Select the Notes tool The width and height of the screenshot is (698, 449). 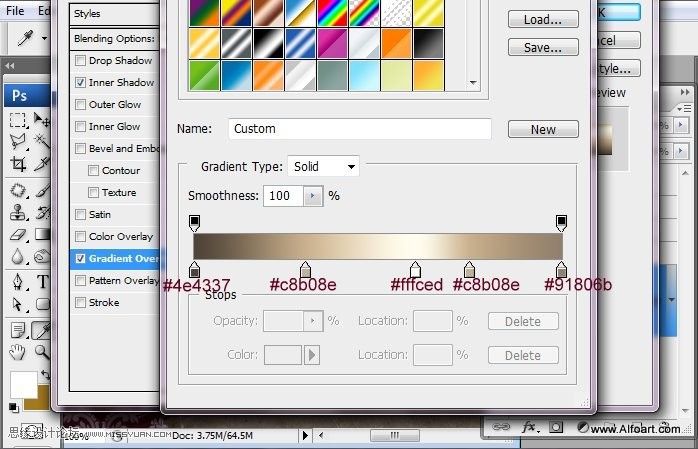point(18,330)
